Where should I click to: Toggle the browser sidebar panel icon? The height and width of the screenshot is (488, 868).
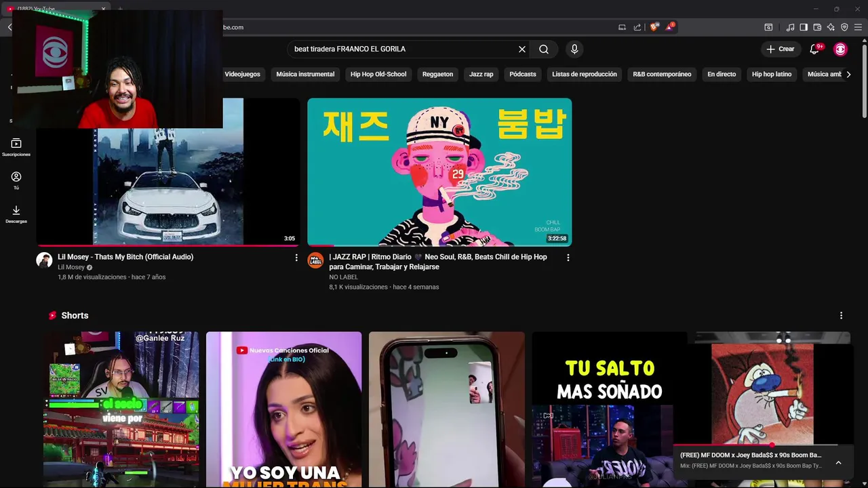[x=804, y=27]
